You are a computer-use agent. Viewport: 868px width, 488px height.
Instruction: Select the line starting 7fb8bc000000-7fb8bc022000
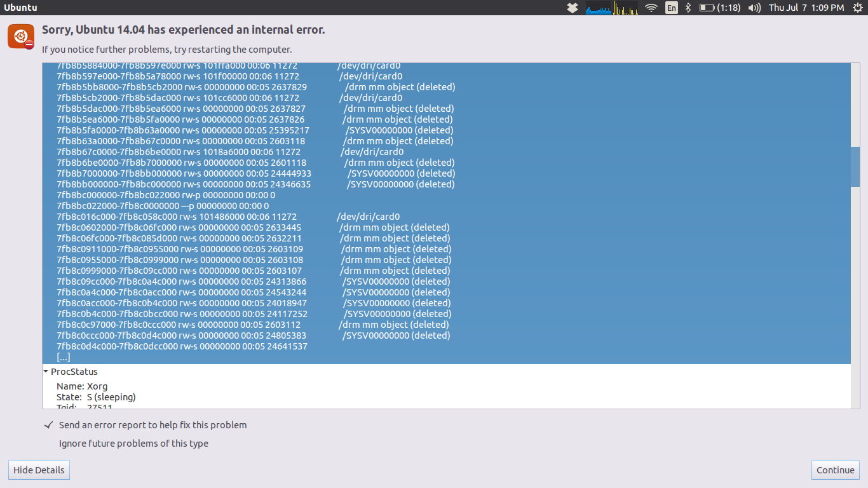coord(166,195)
